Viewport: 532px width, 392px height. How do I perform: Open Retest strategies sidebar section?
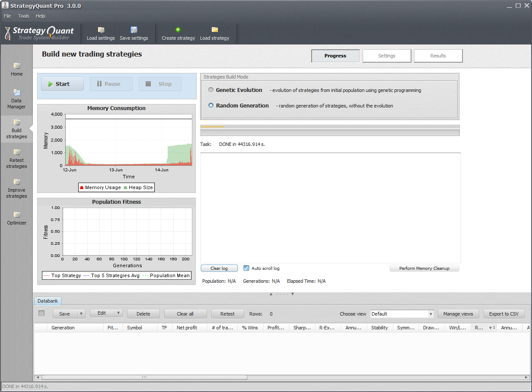pos(17,159)
